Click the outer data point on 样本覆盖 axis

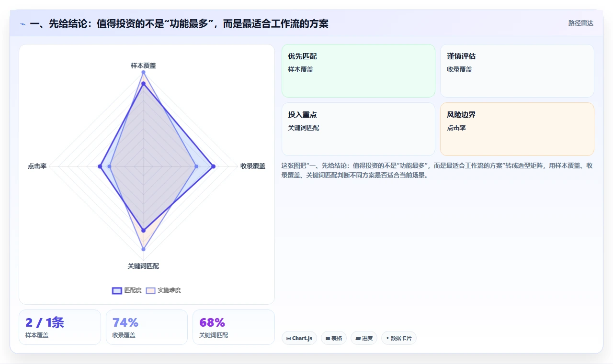point(143,72)
